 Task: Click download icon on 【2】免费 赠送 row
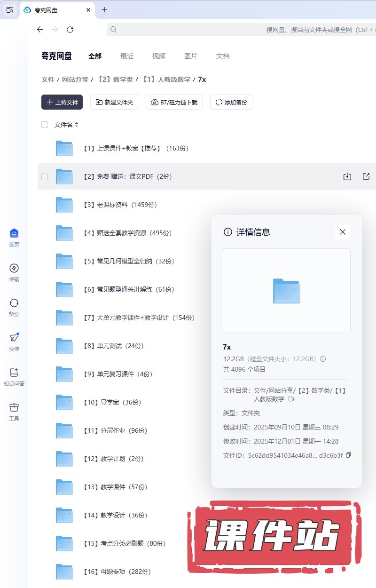click(x=347, y=176)
